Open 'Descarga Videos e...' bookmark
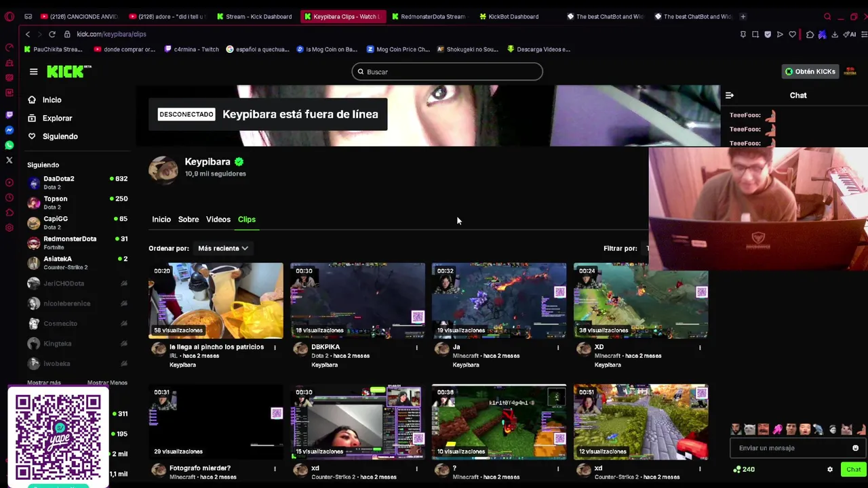This screenshot has height=488, width=868. (538, 49)
